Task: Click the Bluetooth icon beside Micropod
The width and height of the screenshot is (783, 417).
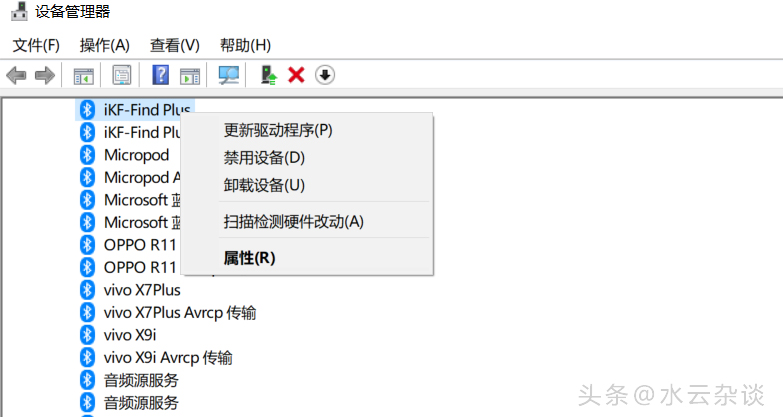Action: (87, 155)
